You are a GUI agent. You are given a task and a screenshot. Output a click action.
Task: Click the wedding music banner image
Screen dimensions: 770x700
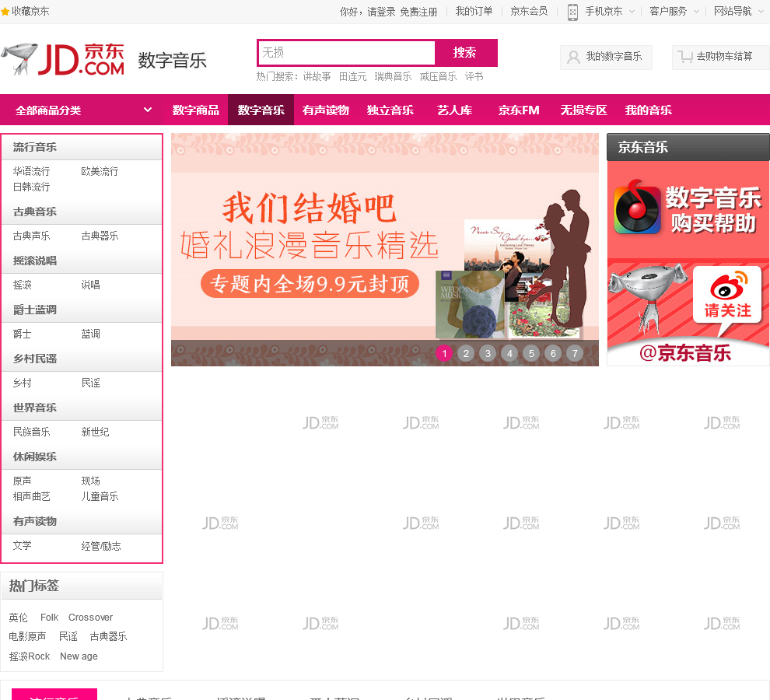[x=384, y=250]
